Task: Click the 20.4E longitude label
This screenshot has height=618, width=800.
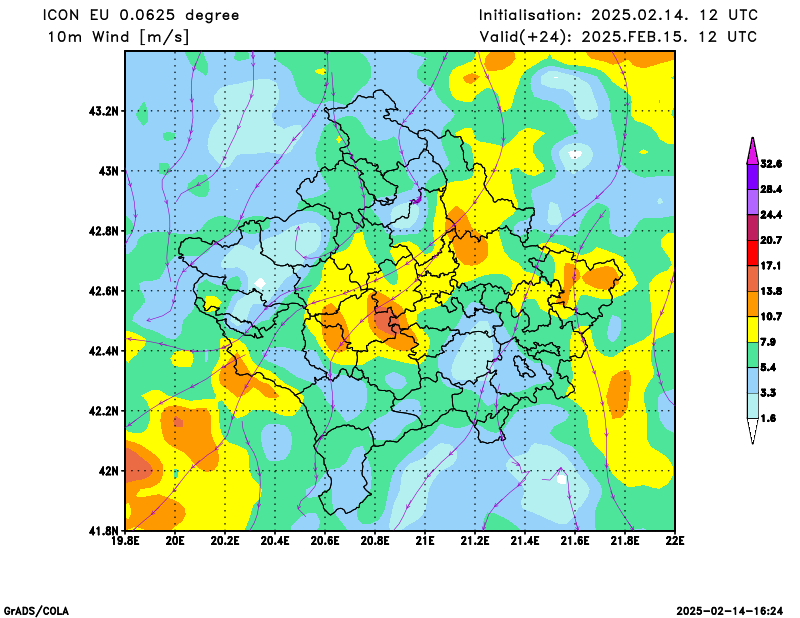Action: [x=275, y=541]
